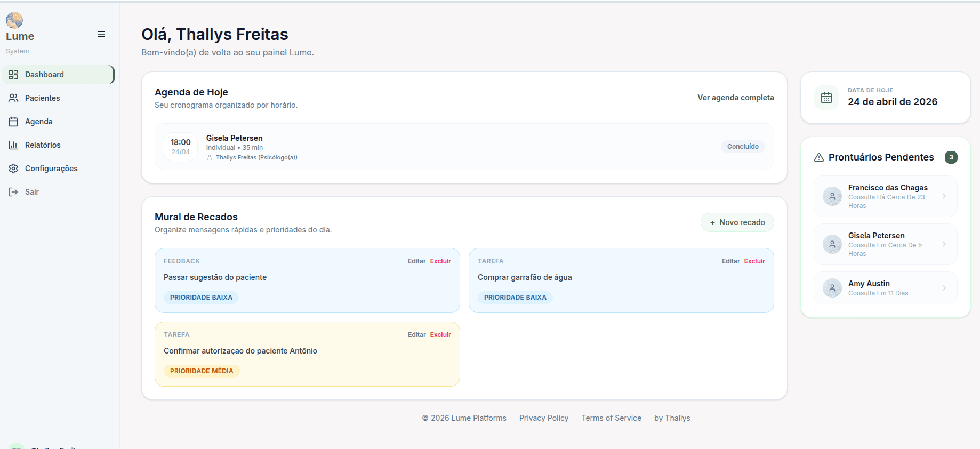Screen dimensions: 980x449
Task: Click Amy Austin avatar icon
Action: pos(832,288)
